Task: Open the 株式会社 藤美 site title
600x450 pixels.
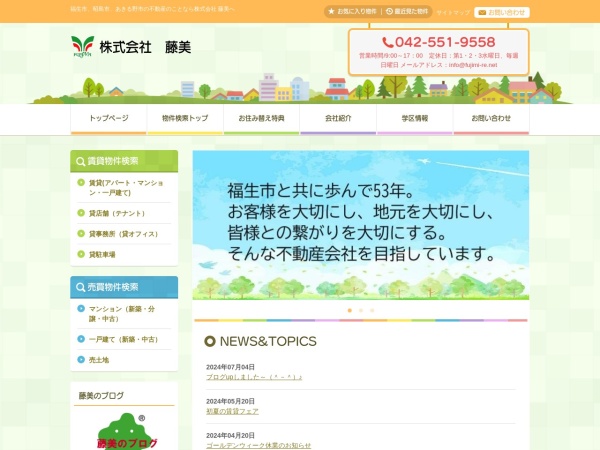Action: point(145,47)
